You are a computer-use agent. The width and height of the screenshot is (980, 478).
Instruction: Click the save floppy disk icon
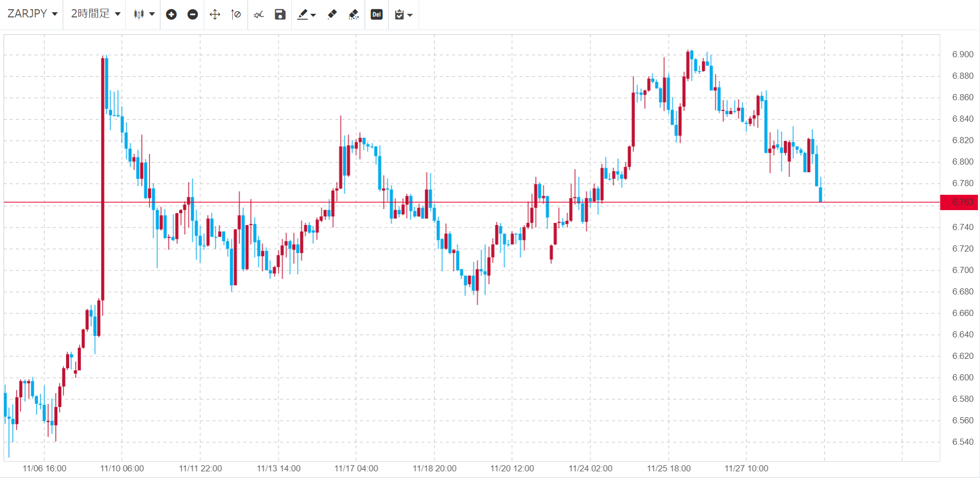[280, 14]
